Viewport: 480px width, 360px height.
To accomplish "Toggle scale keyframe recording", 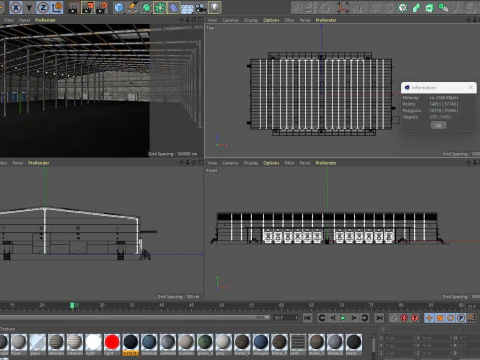I will (x=440, y=318).
